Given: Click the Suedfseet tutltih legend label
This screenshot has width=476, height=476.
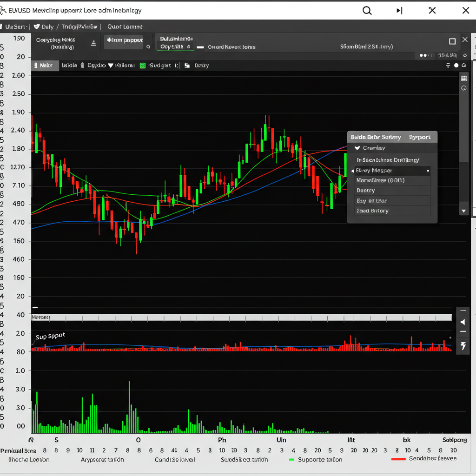Looking at the screenshot, I should [x=244, y=460].
